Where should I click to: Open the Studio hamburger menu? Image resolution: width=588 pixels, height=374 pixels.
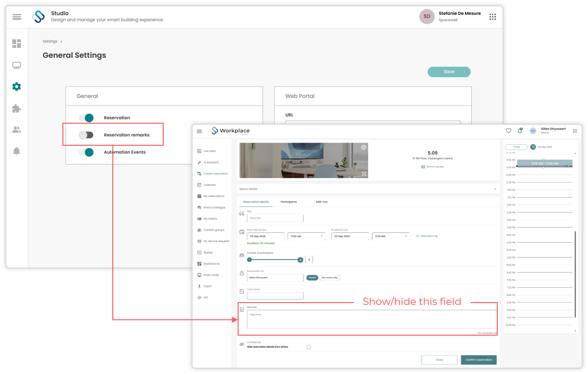click(x=17, y=17)
